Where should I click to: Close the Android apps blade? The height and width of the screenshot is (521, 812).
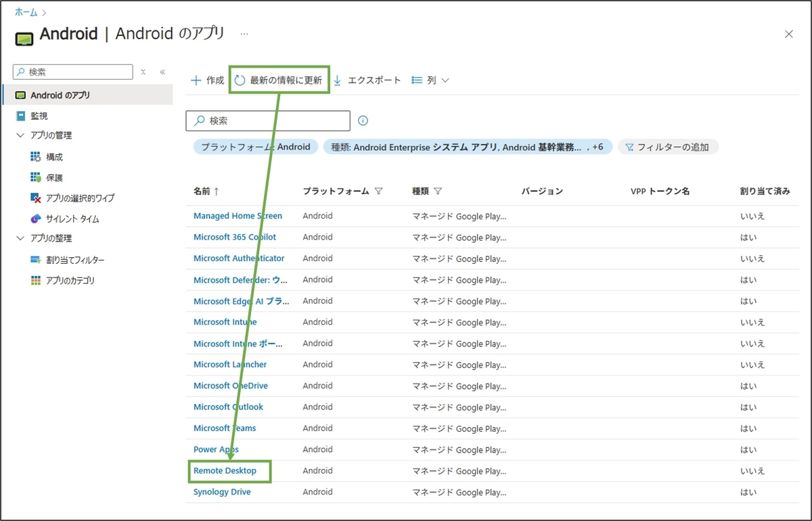tap(789, 34)
